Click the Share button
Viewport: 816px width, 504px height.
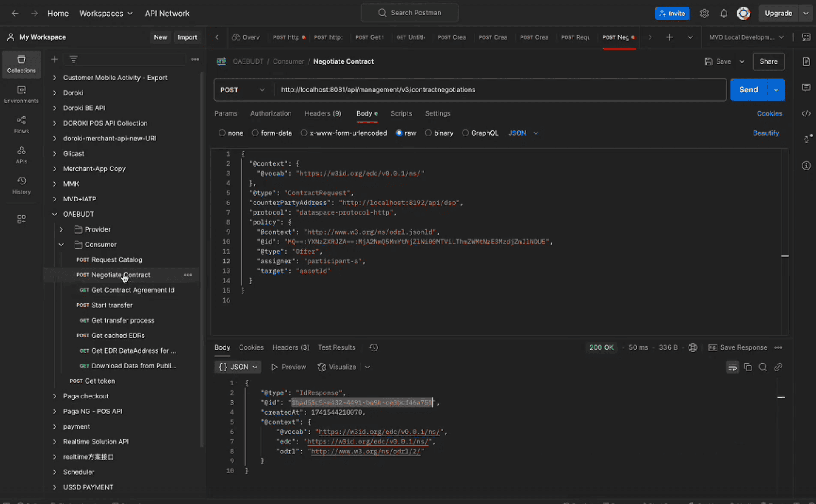(x=768, y=61)
